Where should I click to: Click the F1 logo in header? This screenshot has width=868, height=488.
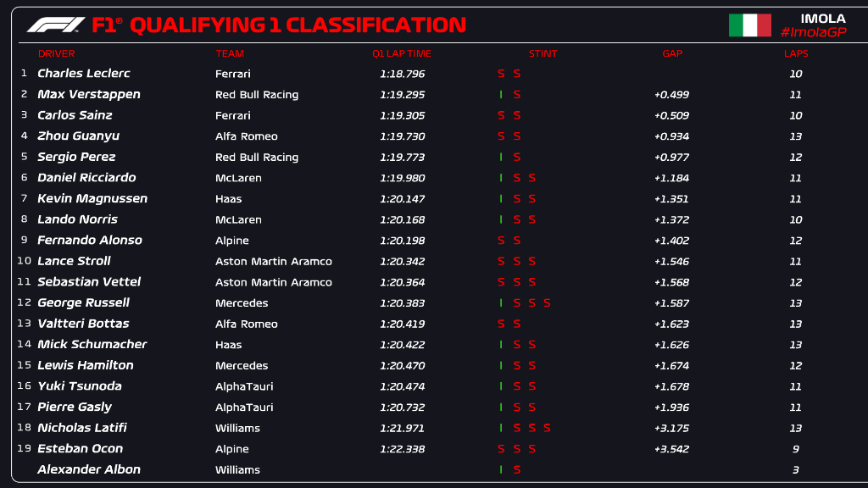point(56,25)
